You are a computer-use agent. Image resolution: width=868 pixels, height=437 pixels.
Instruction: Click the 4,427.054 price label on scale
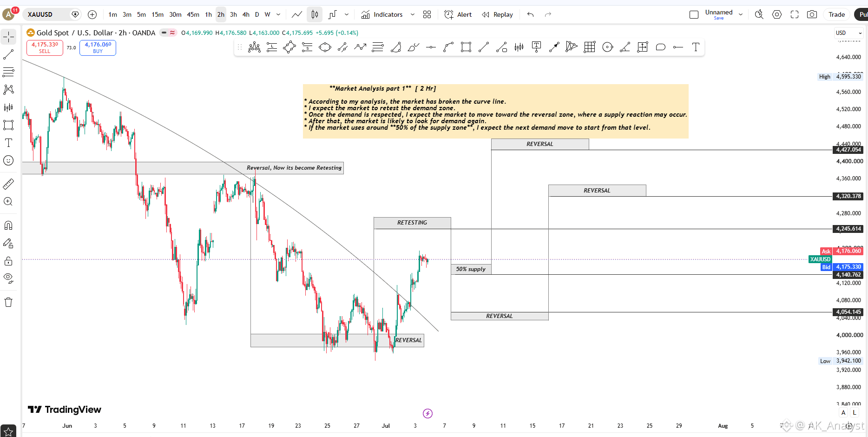pyautogui.click(x=848, y=150)
